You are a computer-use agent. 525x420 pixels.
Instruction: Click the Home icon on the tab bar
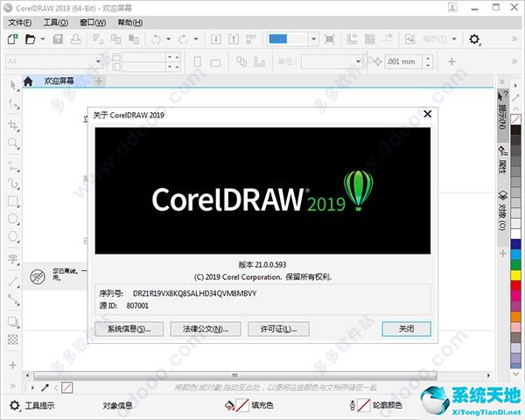[x=28, y=81]
